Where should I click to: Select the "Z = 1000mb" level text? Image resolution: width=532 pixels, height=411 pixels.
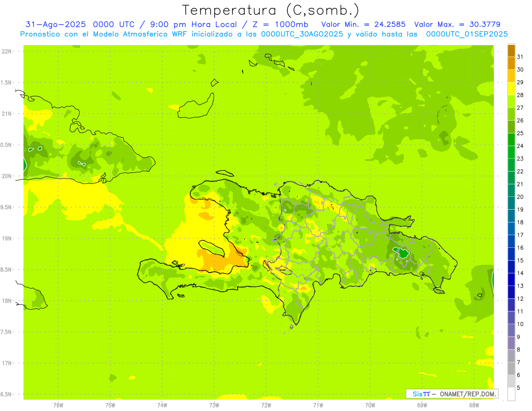click(x=281, y=24)
